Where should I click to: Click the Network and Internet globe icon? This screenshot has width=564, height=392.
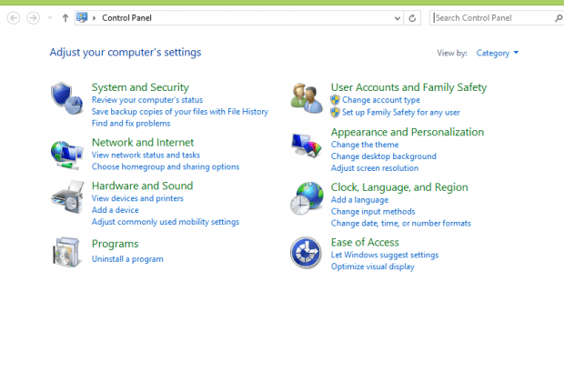(x=67, y=155)
